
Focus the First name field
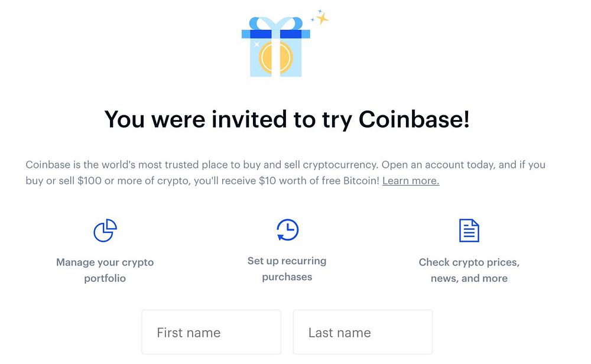[x=211, y=332]
